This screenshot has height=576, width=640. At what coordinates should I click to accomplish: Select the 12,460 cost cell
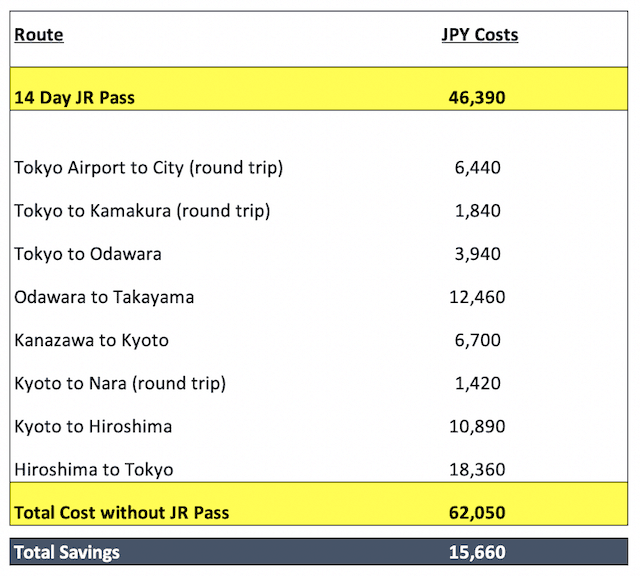click(477, 297)
